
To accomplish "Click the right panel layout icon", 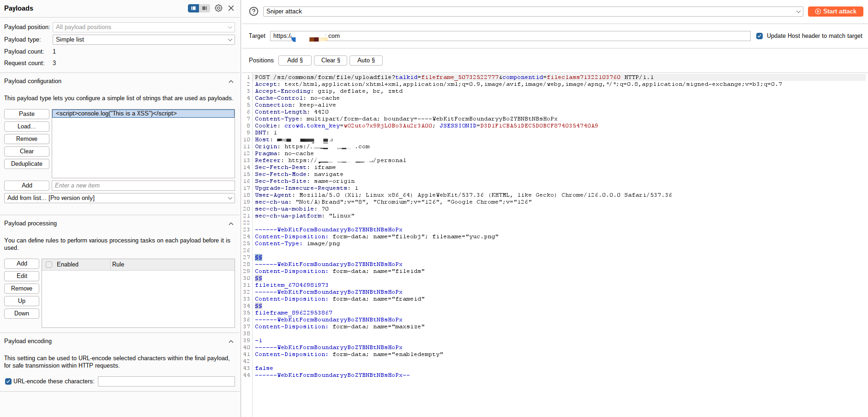I will 205,8.
